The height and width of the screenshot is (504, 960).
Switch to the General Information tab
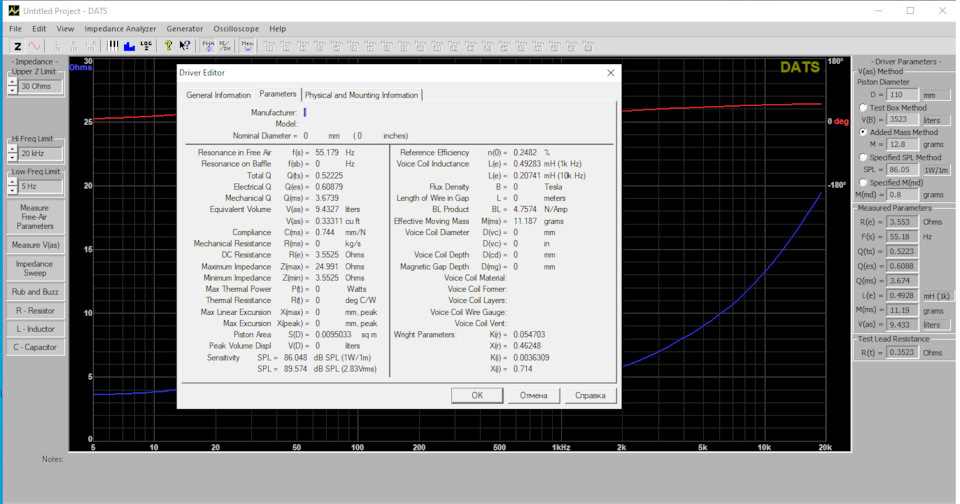tap(218, 96)
